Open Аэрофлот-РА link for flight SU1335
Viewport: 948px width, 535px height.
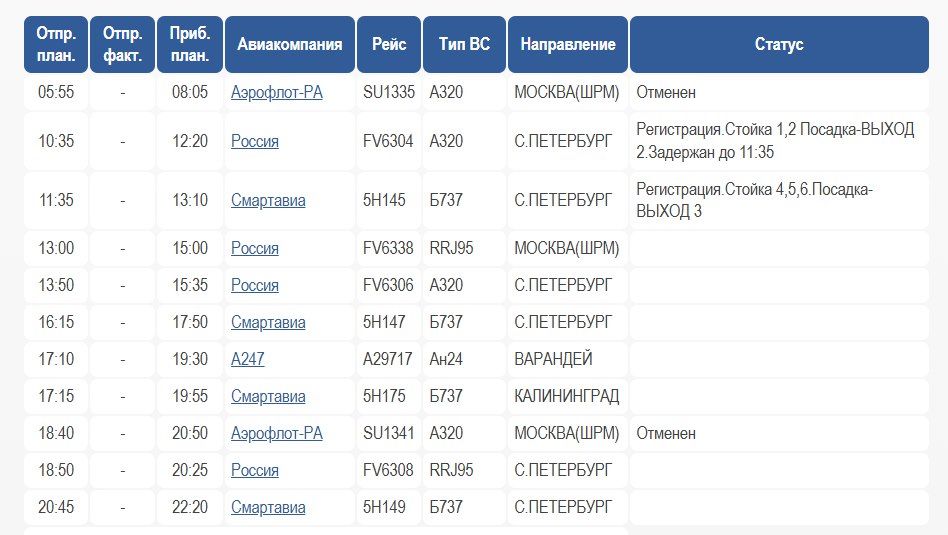[276, 93]
